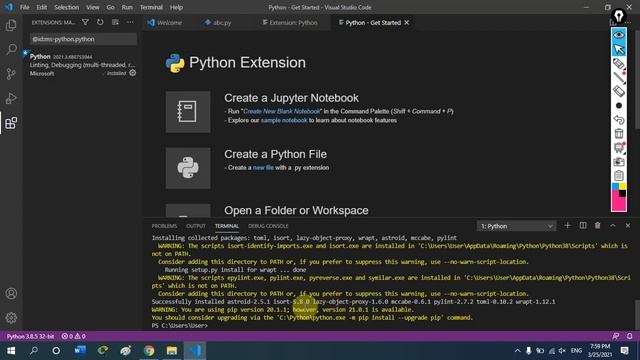This screenshot has width=640, height=360.
Task: Switch to the Problems panel tab
Action: (x=164, y=226)
